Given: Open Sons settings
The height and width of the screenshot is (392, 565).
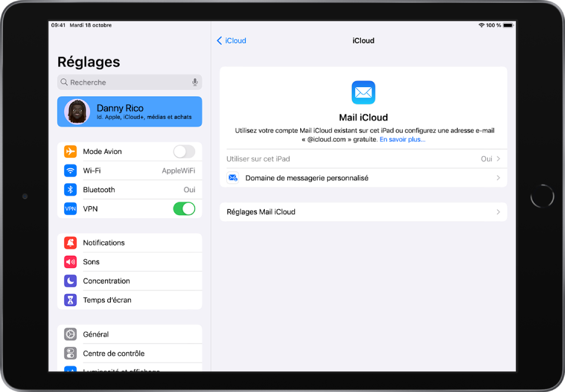Looking at the screenshot, I should [130, 262].
